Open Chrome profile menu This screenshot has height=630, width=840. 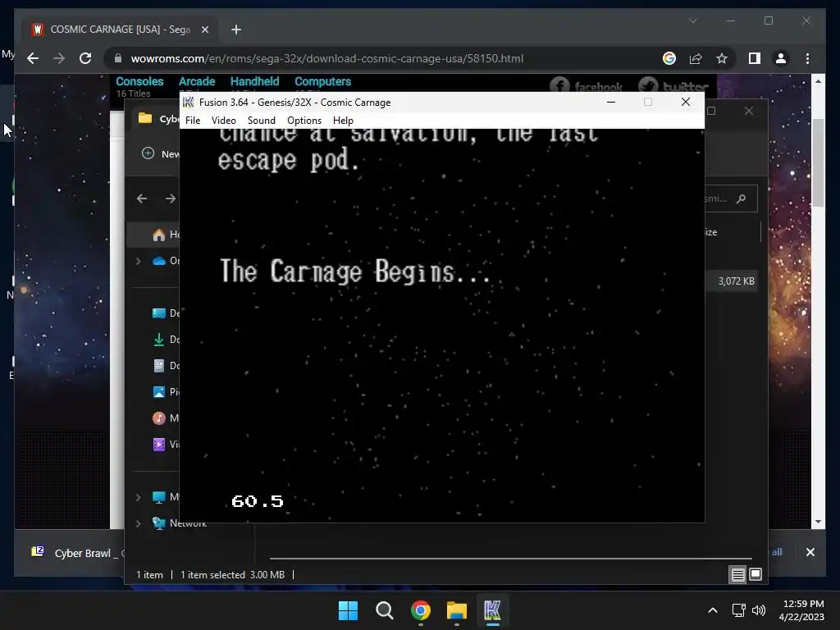click(x=781, y=58)
